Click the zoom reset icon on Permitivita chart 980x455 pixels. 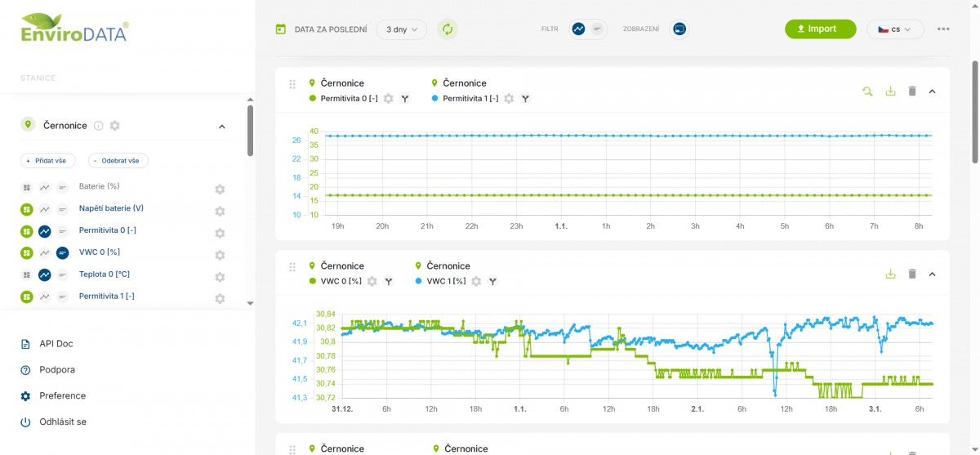click(867, 91)
